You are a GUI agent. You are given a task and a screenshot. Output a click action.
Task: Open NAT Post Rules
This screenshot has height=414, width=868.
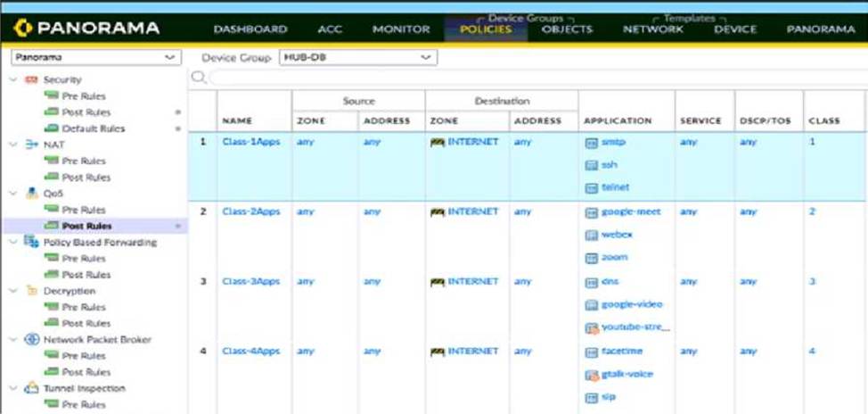tap(86, 178)
